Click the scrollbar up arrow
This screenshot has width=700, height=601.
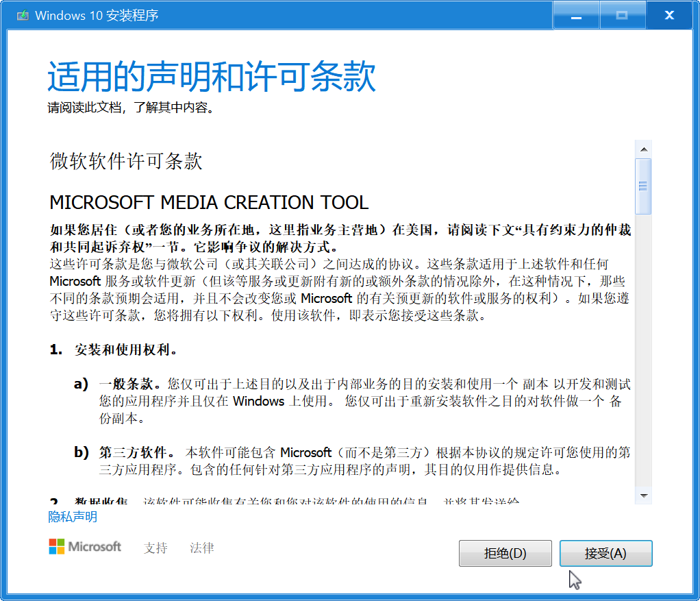643,148
